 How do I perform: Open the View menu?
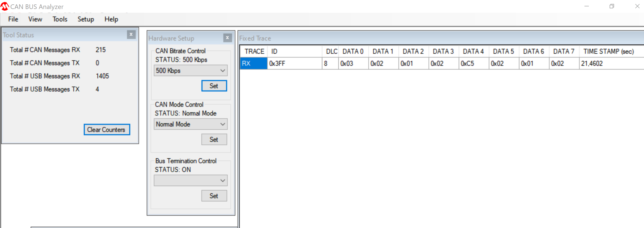click(x=35, y=19)
